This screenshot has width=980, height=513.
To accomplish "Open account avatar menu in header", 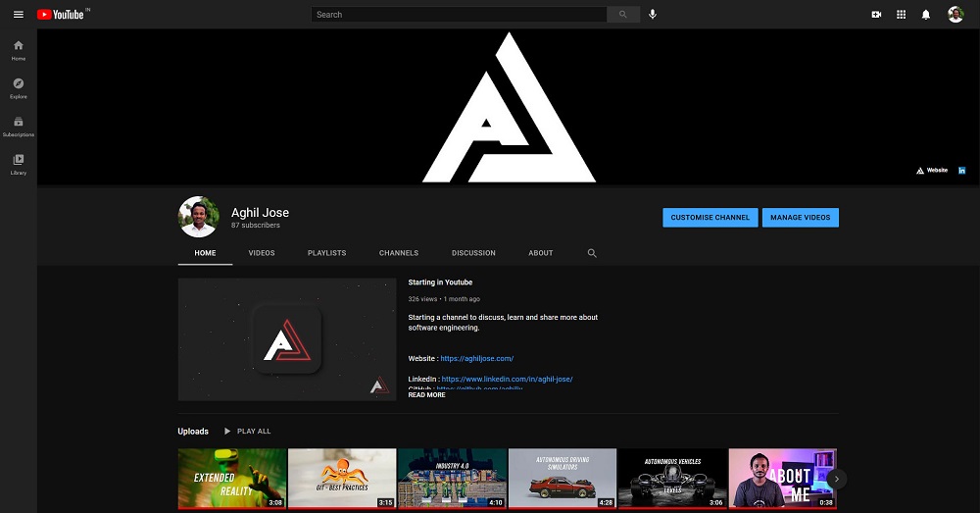I will tap(955, 15).
